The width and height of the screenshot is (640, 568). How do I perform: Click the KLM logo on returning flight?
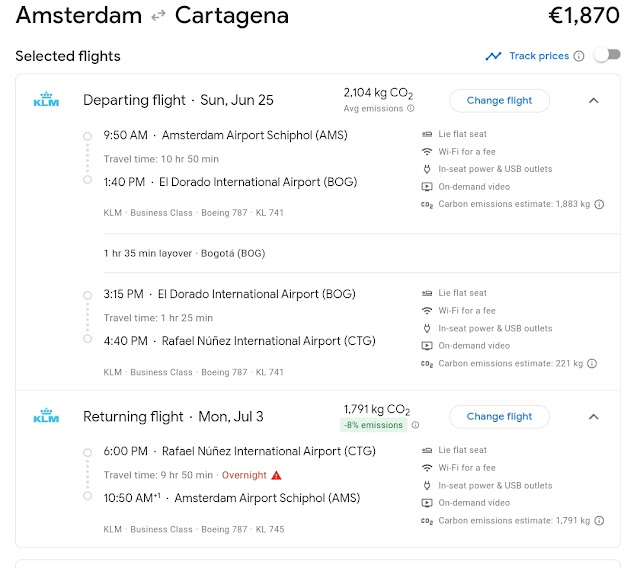(x=46, y=416)
